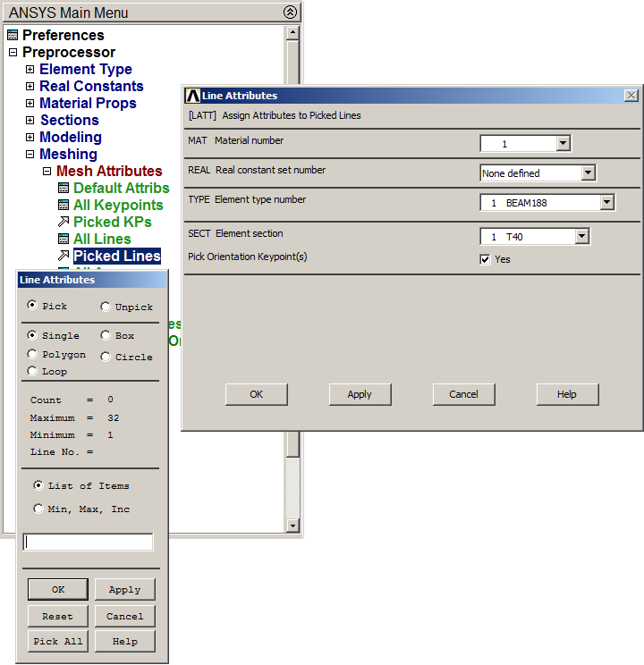Image resolution: width=644 pixels, height=665 pixels.
Task: Click the All Lines dialog icon
Action: pos(64,240)
